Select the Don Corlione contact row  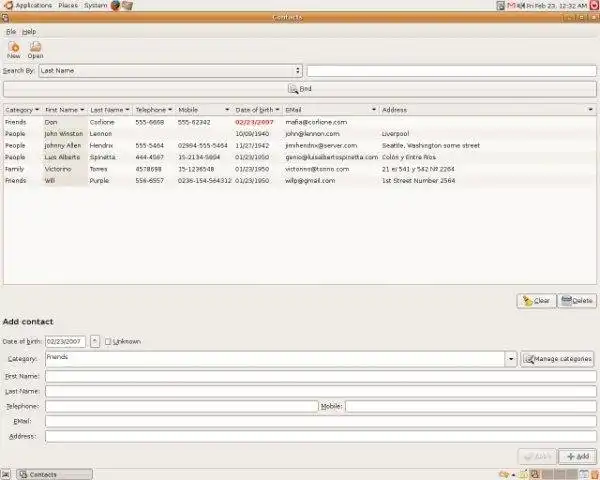pyautogui.click(x=300, y=122)
